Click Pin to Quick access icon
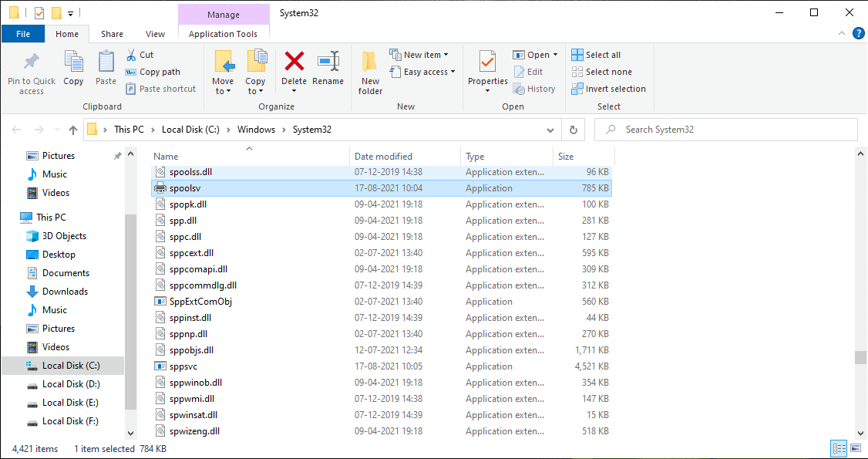 click(x=32, y=62)
